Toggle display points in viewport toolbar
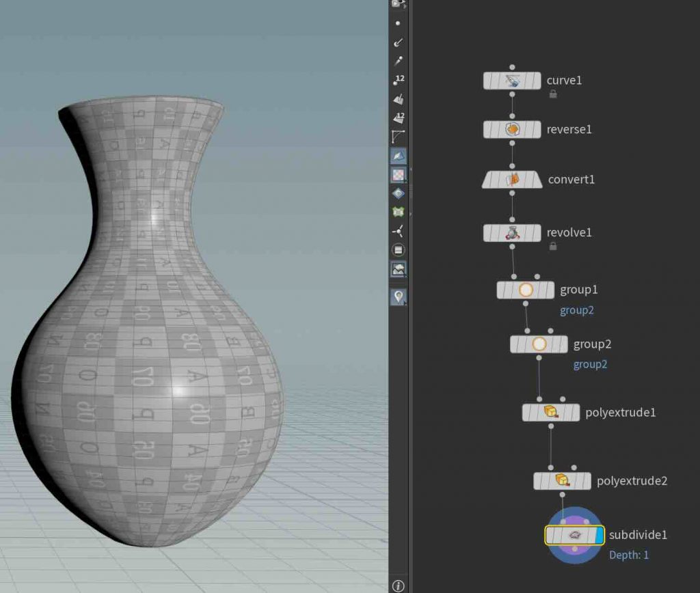Image resolution: width=700 pixels, height=593 pixels. coord(399,23)
